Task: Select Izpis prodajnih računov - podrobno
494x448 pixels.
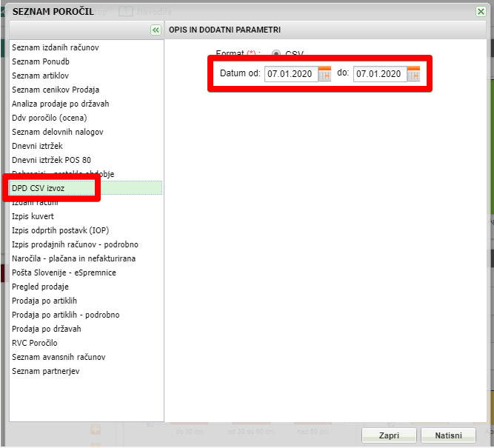Action: tap(86, 244)
